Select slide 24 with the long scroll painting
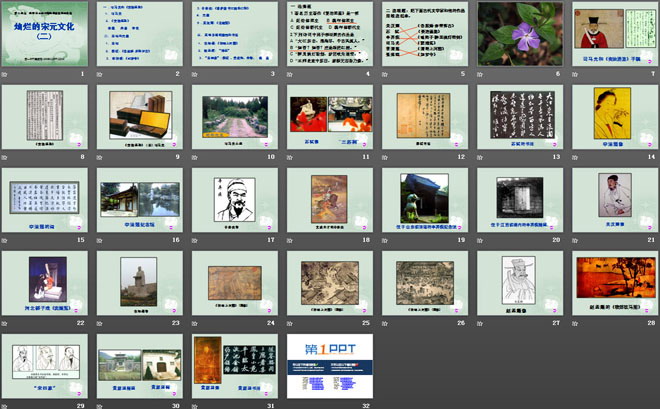The image size is (660, 409). [235, 282]
